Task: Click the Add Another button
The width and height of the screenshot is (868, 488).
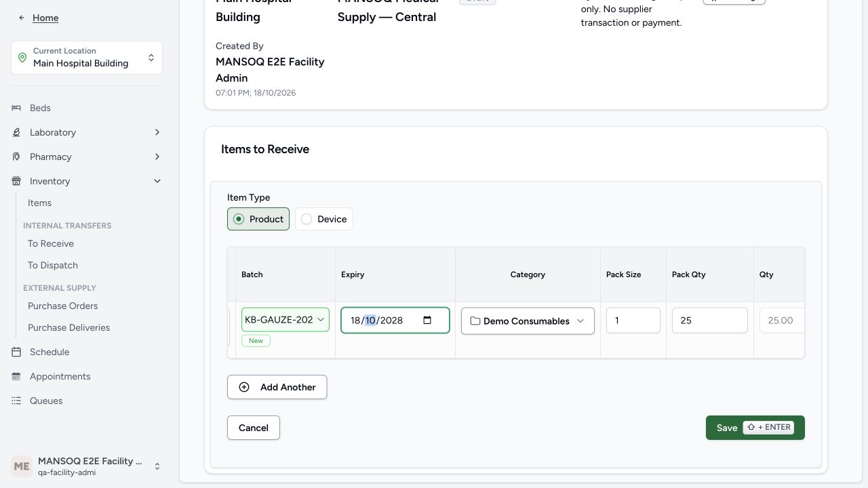Action: pyautogui.click(x=277, y=387)
